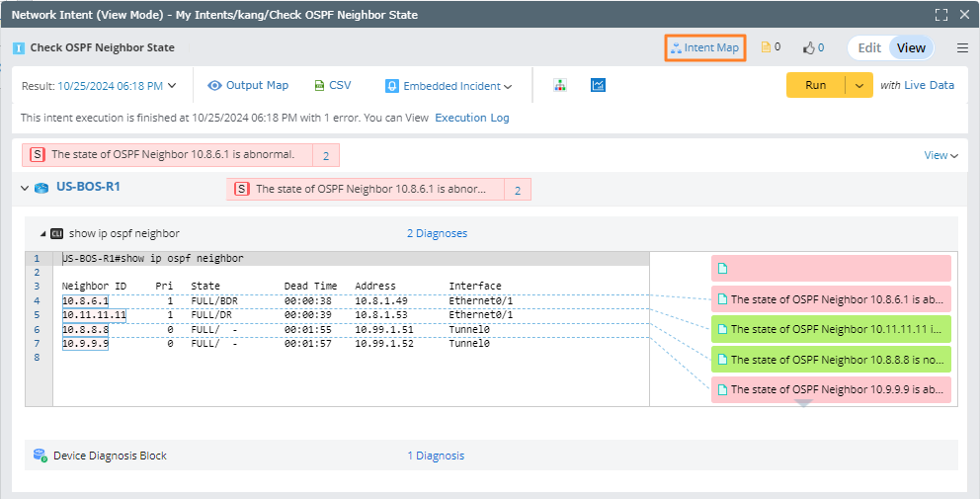
Task: Run the intent
Action: click(x=815, y=85)
